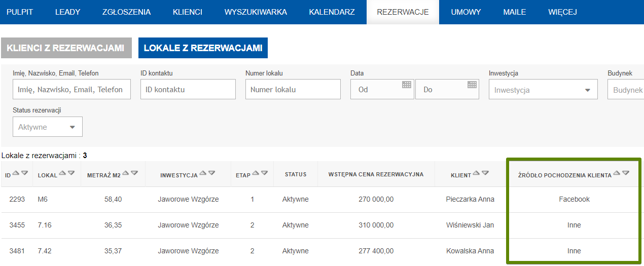Click metraż value 35,37
The image size is (644, 266).
coord(113,251)
